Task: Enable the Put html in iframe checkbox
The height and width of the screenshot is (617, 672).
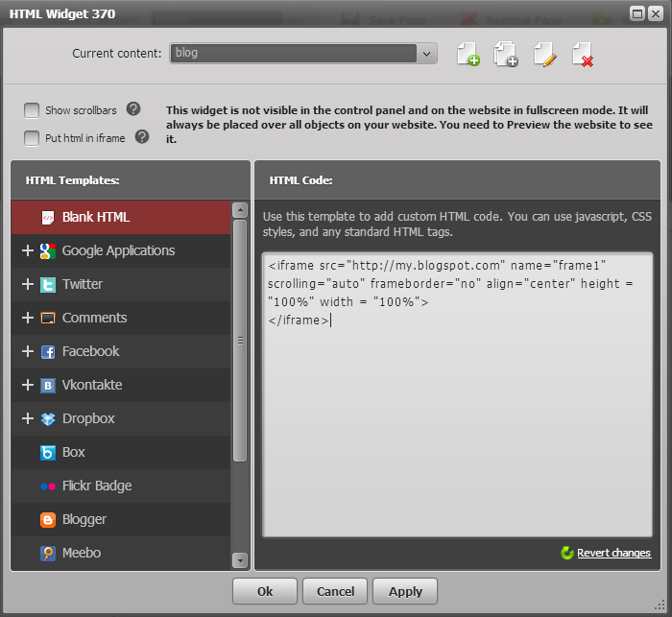Action: (32, 138)
